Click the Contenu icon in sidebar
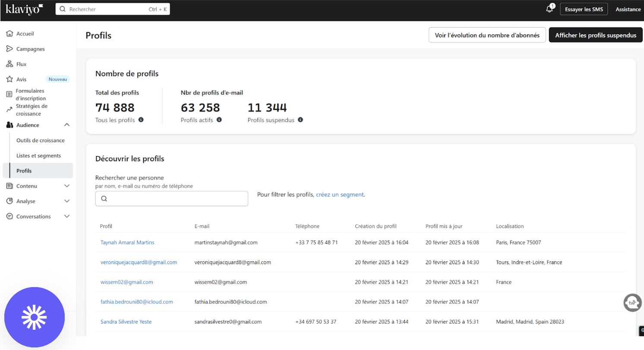The width and height of the screenshot is (644, 350). (9, 186)
